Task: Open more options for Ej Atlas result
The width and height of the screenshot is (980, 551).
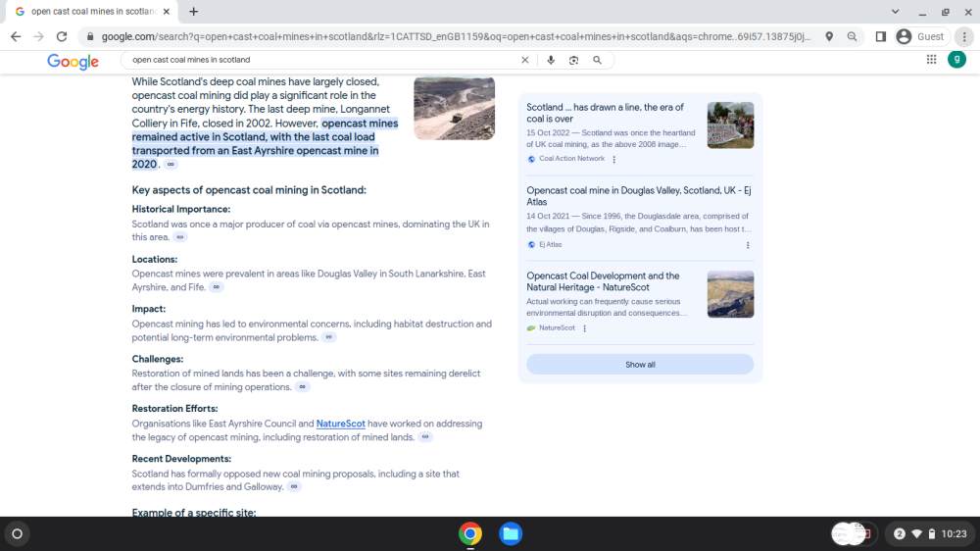Action: pos(748,245)
